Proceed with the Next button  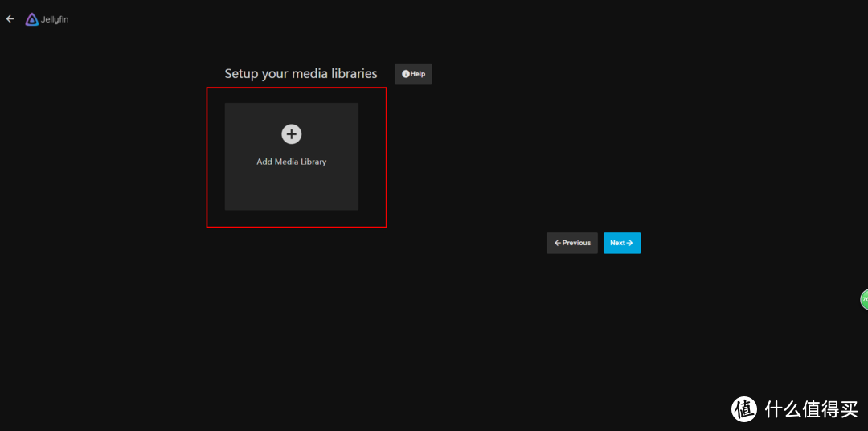tap(622, 243)
